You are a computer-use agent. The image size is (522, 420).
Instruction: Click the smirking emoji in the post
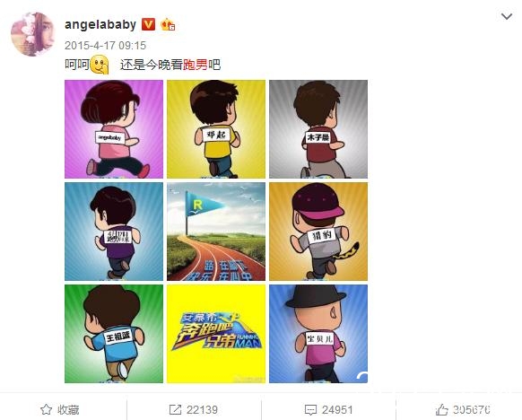point(100,65)
